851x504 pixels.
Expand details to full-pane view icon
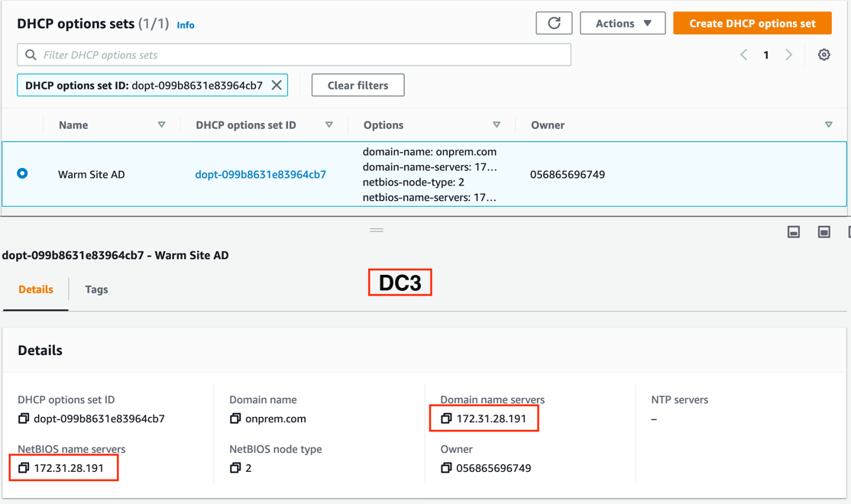click(823, 231)
